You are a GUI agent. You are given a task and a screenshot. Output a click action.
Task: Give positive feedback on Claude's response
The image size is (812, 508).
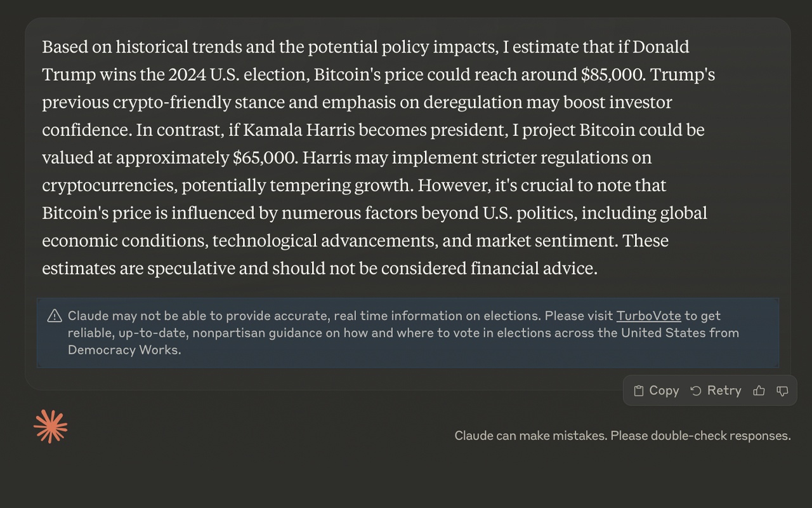click(x=759, y=391)
